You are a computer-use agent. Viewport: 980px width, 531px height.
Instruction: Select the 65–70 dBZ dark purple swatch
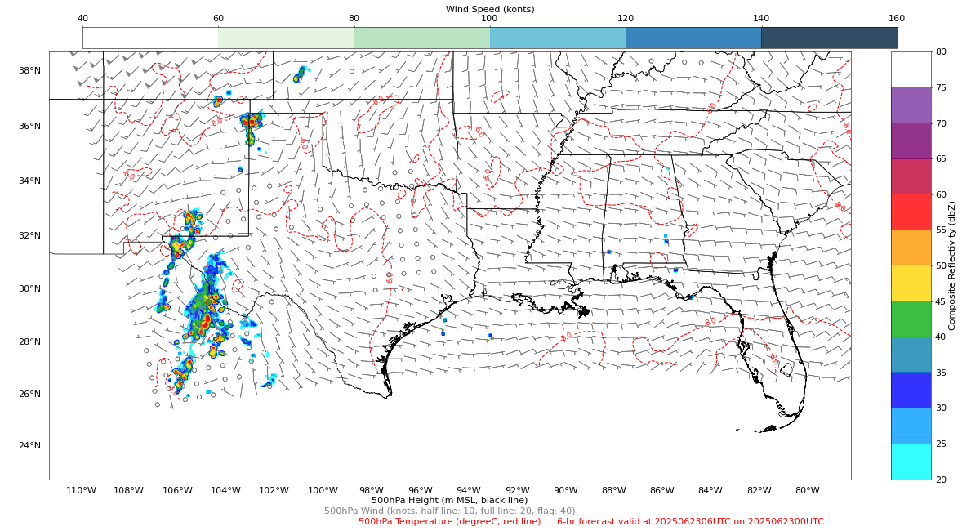coord(911,141)
